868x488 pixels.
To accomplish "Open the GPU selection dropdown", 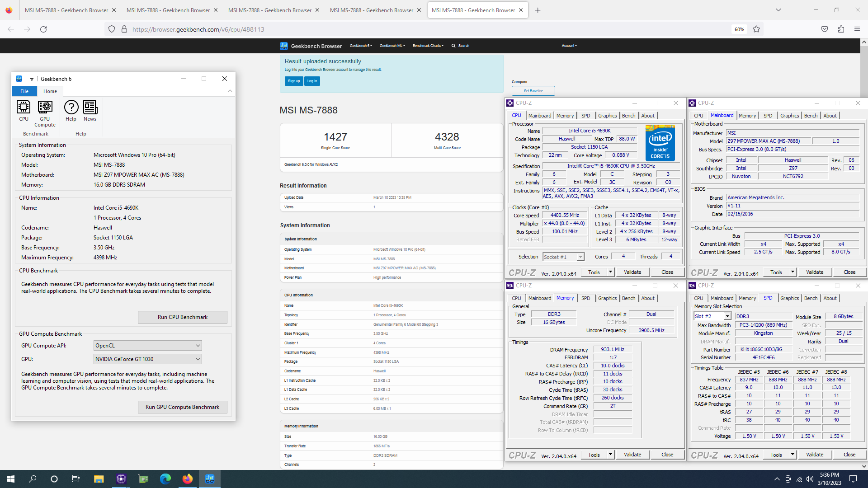I will click(x=147, y=359).
